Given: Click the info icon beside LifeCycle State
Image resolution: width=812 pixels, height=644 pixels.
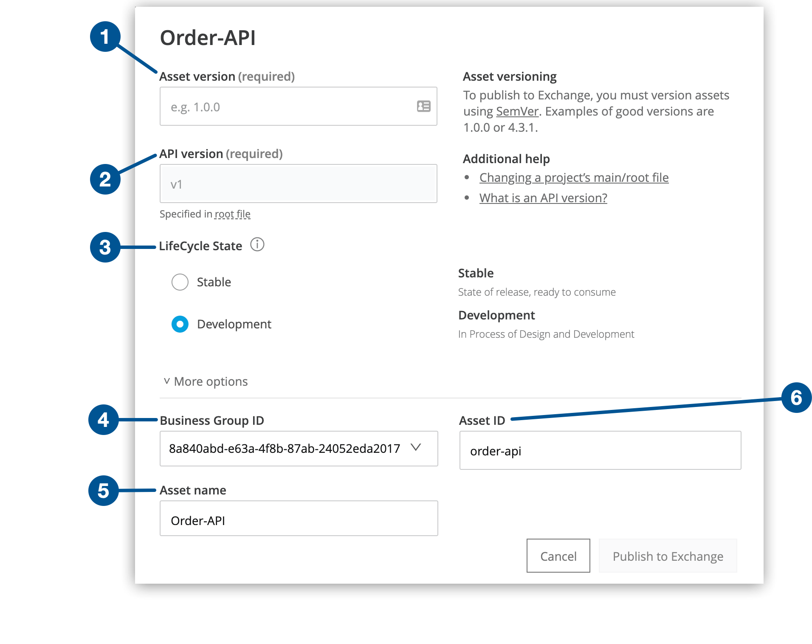Looking at the screenshot, I should pyautogui.click(x=257, y=245).
